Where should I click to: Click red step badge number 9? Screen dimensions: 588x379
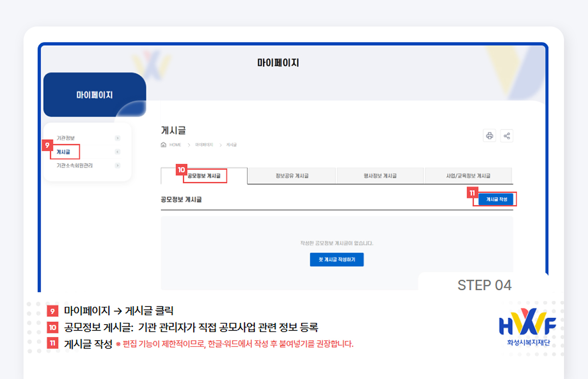48,146
